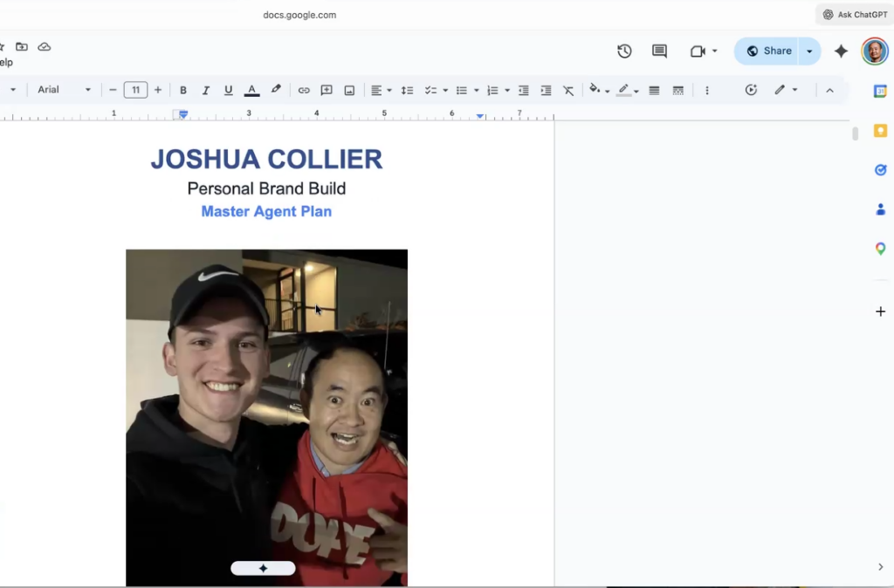Image resolution: width=894 pixels, height=588 pixels.
Task: Open the editing mode pencil dropdown
Action: [x=785, y=90]
